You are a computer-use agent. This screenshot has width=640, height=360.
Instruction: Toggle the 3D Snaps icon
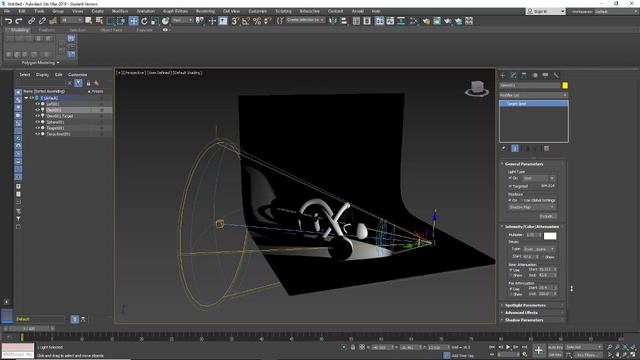point(235,21)
